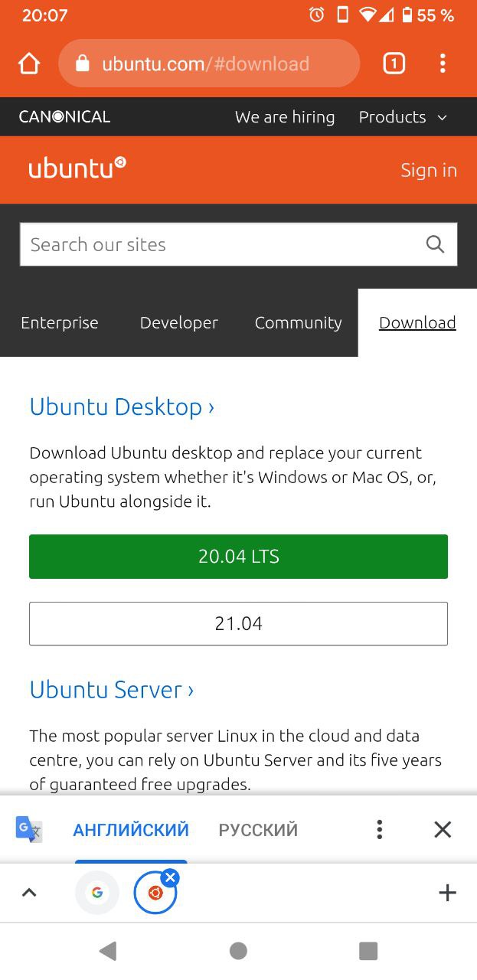
Task: Select the Ubuntu tab favicon
Action: click(155, 893)
